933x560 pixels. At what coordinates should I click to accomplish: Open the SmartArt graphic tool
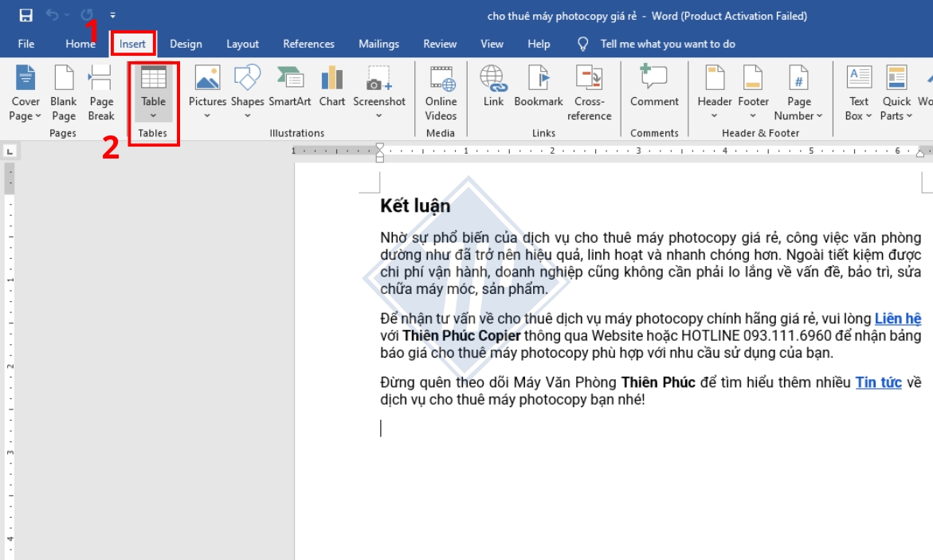(x=290, y=88)
